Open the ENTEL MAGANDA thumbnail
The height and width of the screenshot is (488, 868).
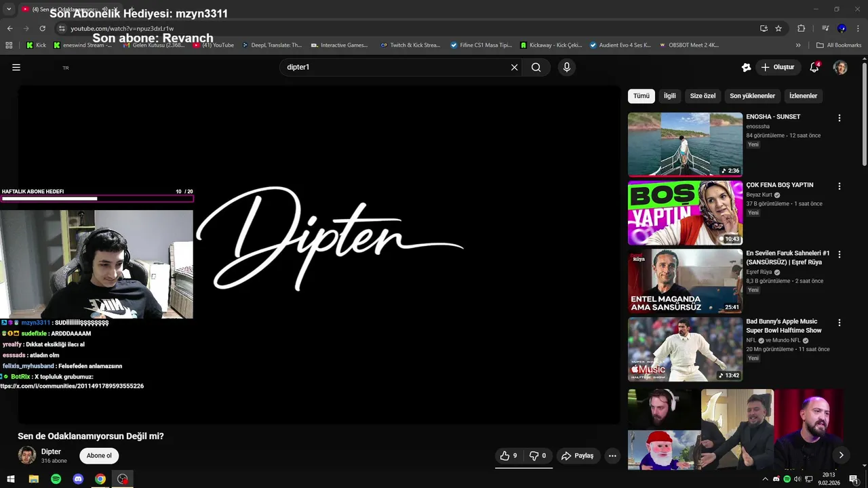[x=685, y=281]
